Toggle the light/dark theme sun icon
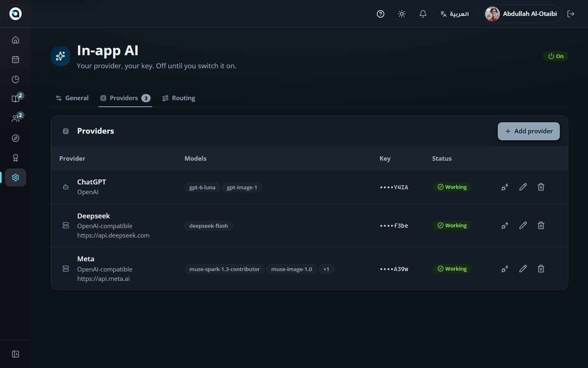The width and height of the screenshot is (588, 368). point(402,14)
